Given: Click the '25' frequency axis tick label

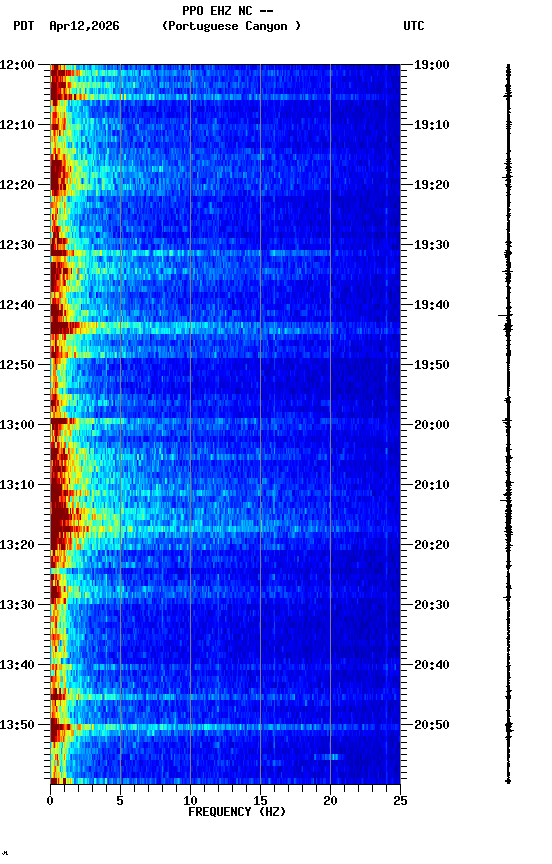Looking at the screenshot, I should coord(400,801).
